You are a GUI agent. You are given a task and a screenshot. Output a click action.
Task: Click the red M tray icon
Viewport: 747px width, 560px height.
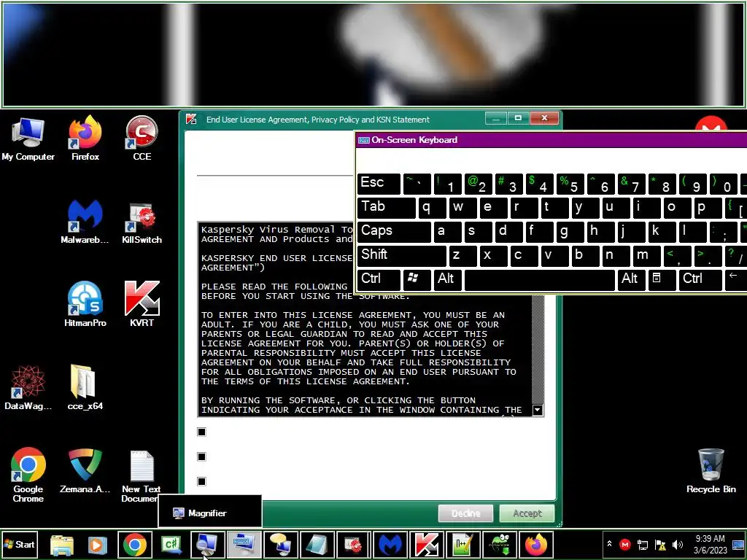click(x=625, y=544)
